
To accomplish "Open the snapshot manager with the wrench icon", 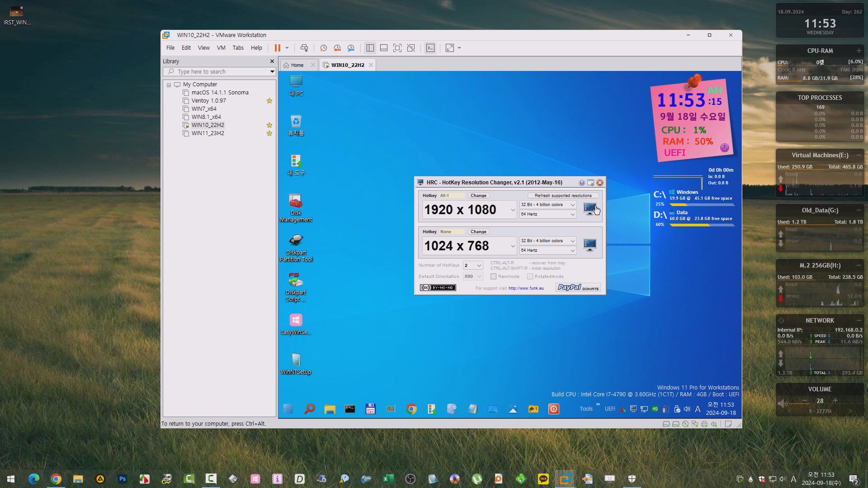I will click(351, 48).
